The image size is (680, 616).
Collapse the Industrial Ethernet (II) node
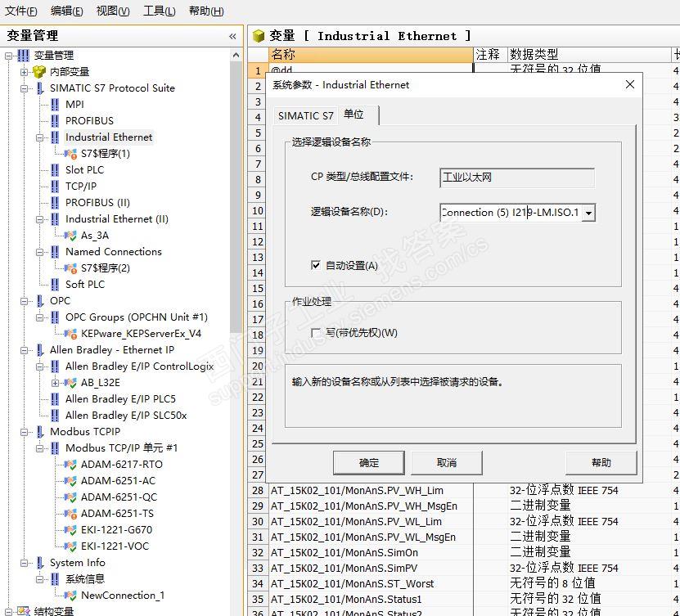[x=40, y=219]
